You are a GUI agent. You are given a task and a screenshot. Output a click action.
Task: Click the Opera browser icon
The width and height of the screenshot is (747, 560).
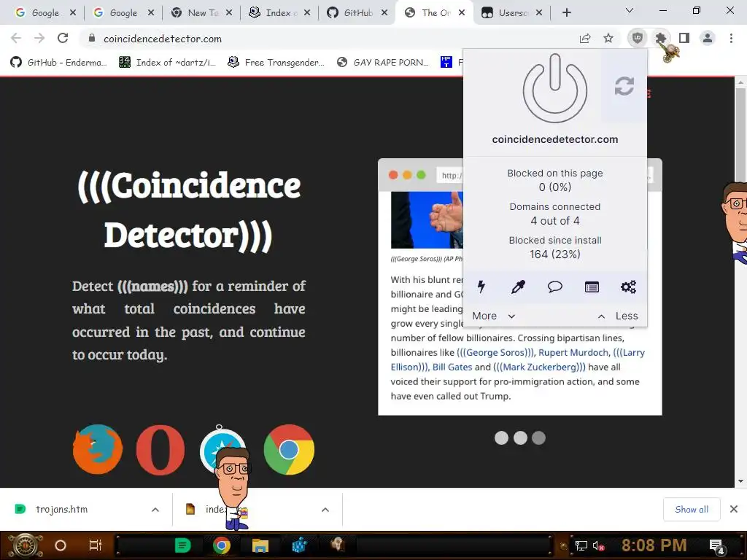coord(160,450)
